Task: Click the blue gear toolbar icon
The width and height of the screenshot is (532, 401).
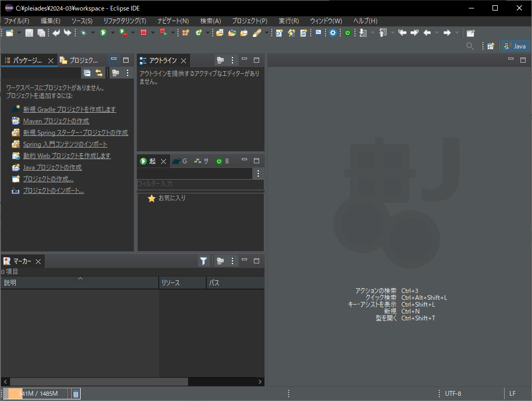Action: [333, 33]
